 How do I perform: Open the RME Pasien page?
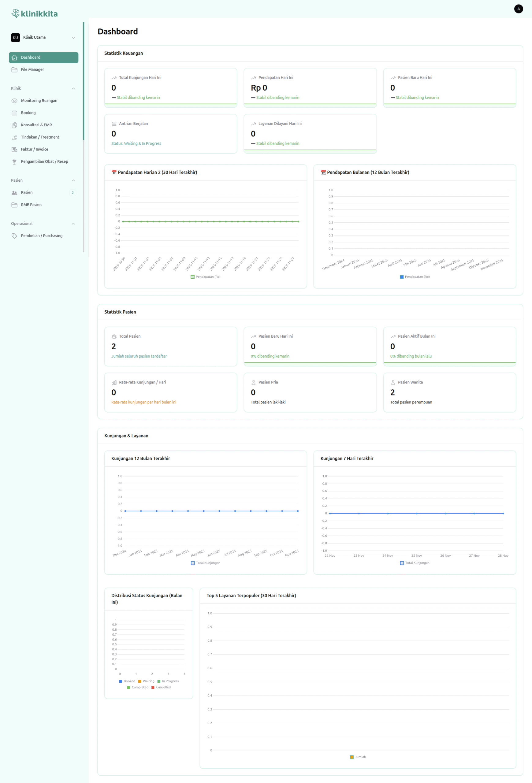point(31,205)
